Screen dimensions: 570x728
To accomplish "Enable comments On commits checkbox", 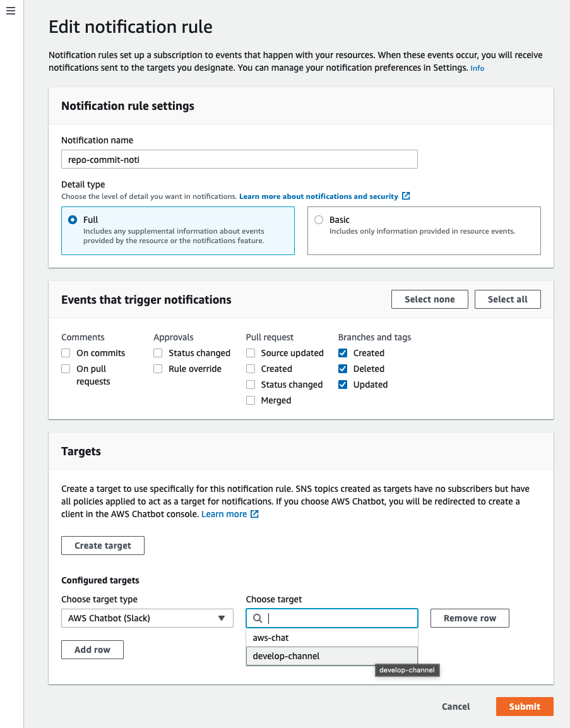I will click(66, 353).
